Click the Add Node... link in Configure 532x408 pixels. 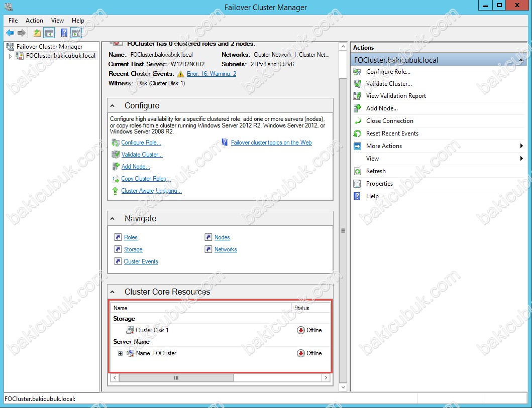click(136, 167)
